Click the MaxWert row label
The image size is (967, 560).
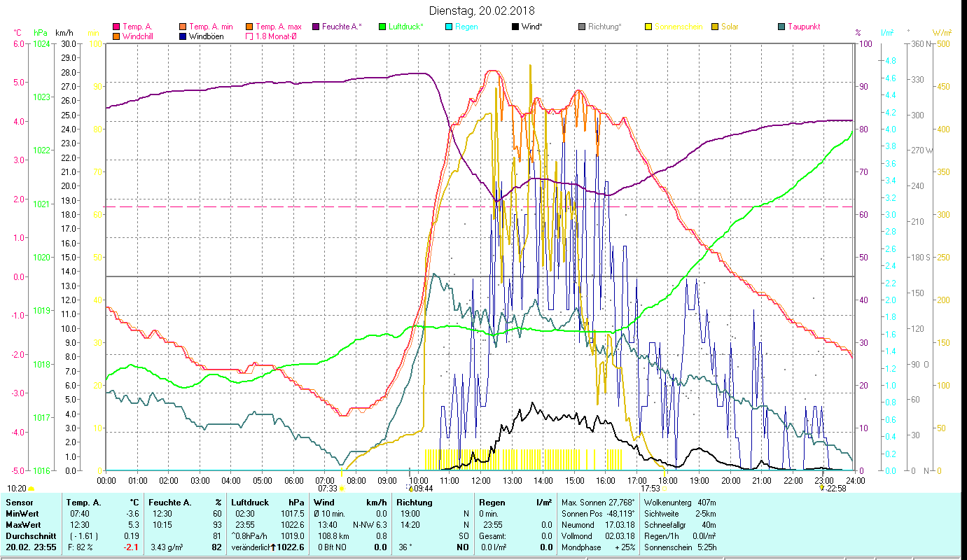[25, 524]
